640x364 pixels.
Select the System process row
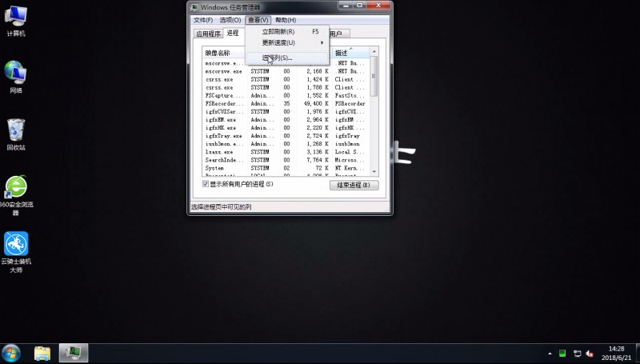286,168
